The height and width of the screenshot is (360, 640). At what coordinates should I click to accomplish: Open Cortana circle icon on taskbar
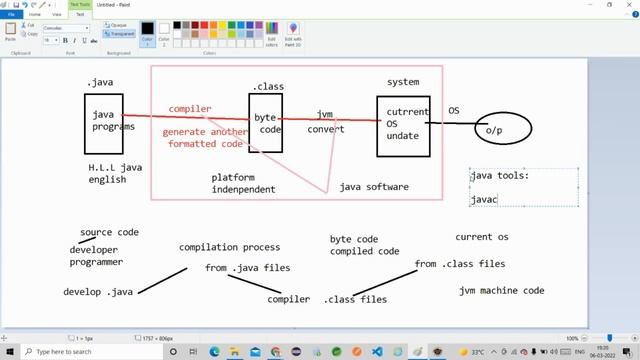pos(173,351)
